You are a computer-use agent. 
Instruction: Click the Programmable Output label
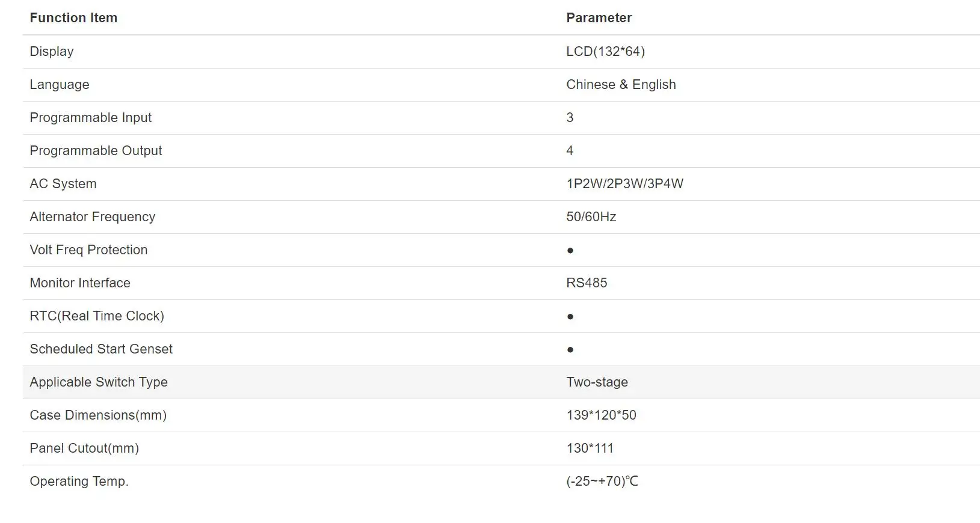(x=96, y=151)
